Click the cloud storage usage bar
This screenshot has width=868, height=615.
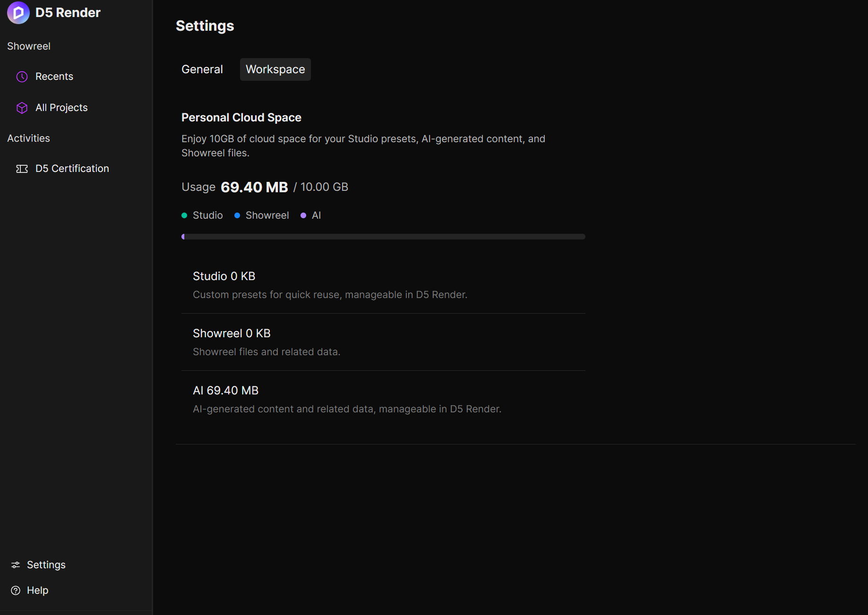[x=383, y=237]
